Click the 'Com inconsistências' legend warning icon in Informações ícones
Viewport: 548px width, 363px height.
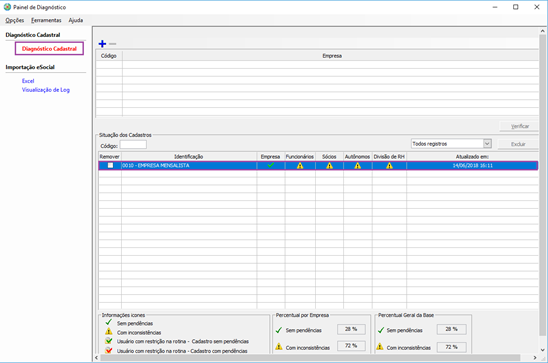(x=109, y=331)
